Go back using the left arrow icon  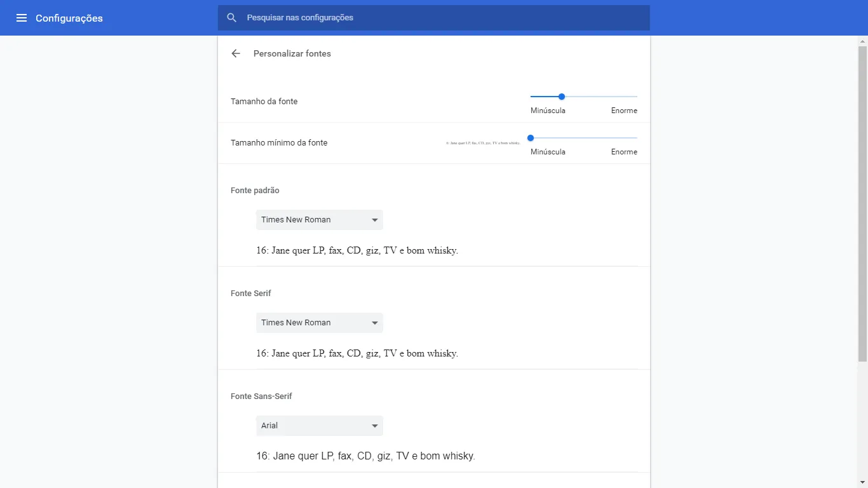pos(236,53)
